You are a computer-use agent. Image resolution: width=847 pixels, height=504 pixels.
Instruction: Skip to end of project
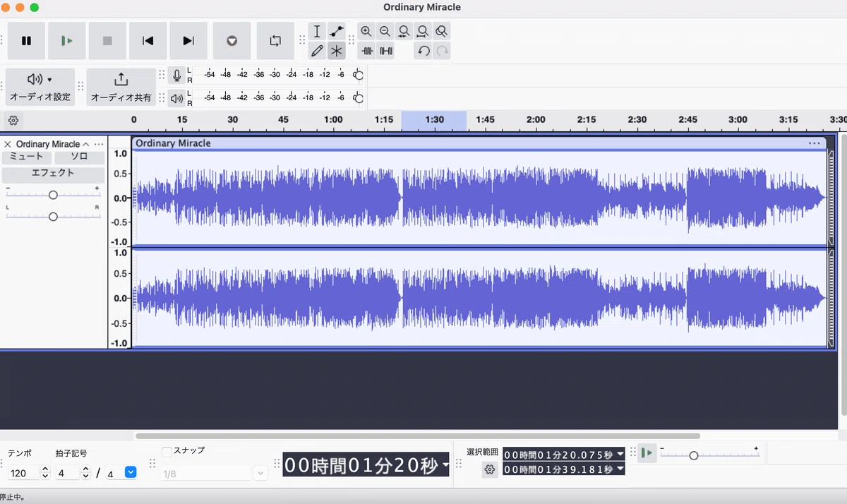point(188,41)
